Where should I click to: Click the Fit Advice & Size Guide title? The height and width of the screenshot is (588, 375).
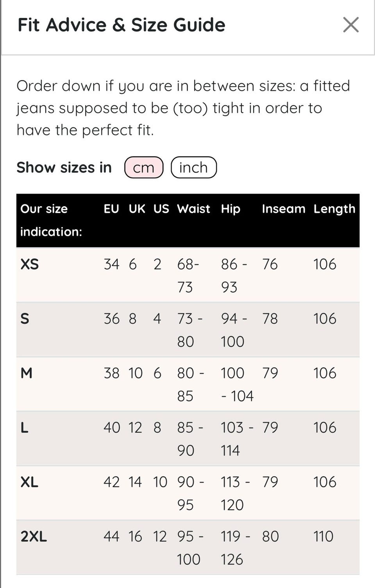(121, 25)
